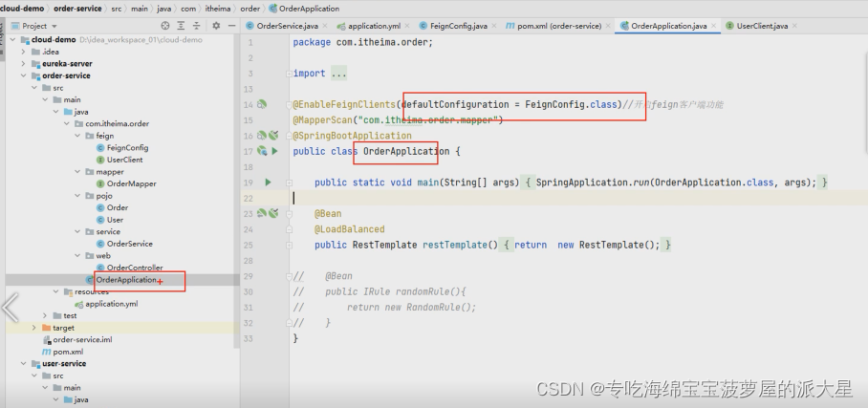Unfold the main method on line 19
The image size is (868, 408).
289,183
